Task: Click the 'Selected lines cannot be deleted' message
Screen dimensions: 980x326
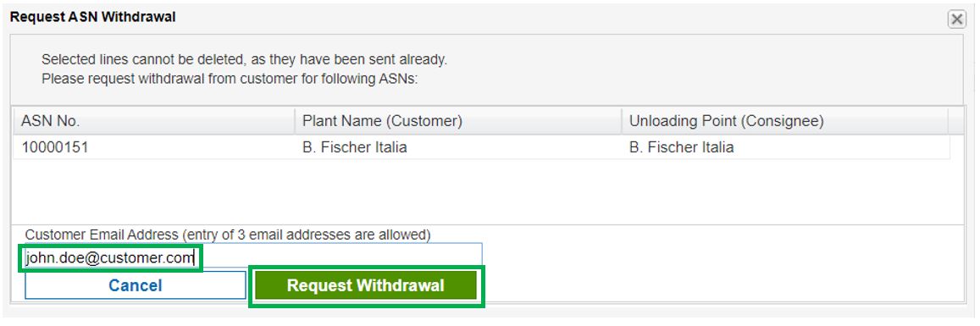Action: pos(245,61)
